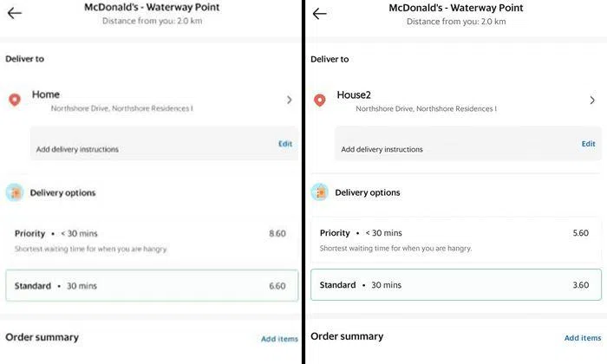Go back using left screen arrow
The width and height of the screenshot is (607, 364).
coord(14,13)
